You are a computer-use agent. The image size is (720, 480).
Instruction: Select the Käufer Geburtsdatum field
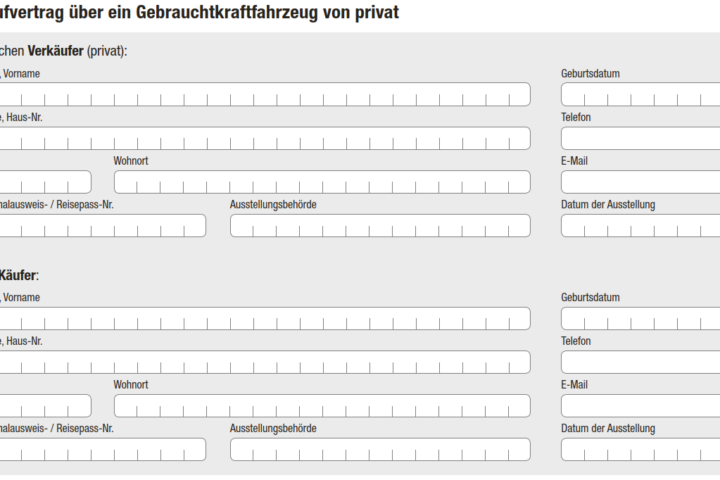coord(640,318)
